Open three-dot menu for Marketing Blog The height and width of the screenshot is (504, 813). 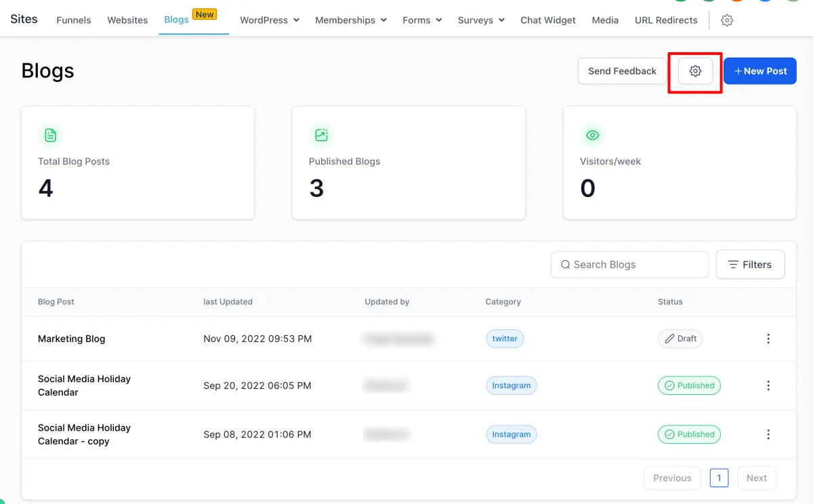tap(768, 339)
